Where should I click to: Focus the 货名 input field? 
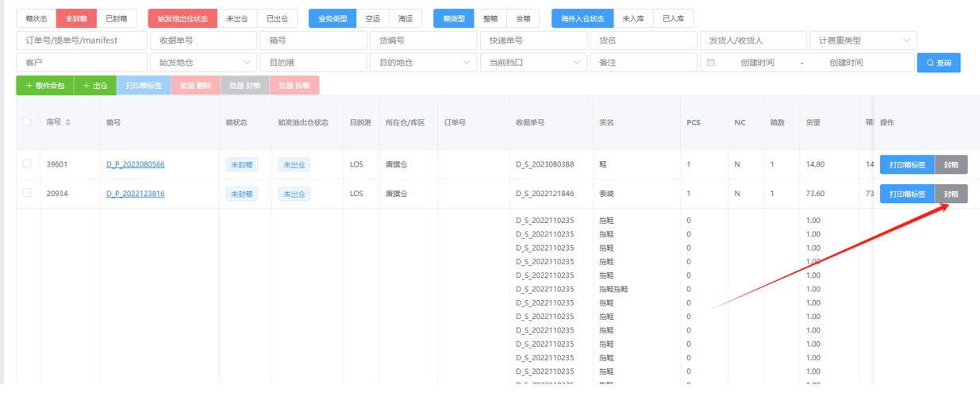[x=643, y=40]
